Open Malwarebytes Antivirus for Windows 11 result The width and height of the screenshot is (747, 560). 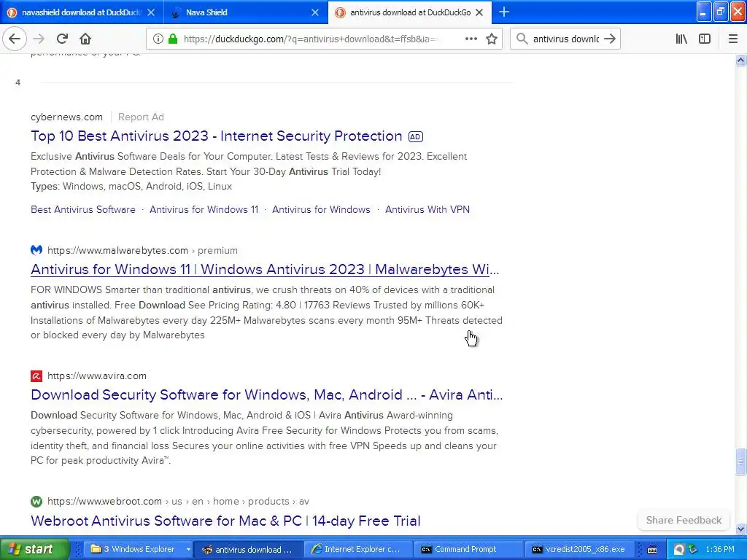pyautogui.click(x=265, y=270)
